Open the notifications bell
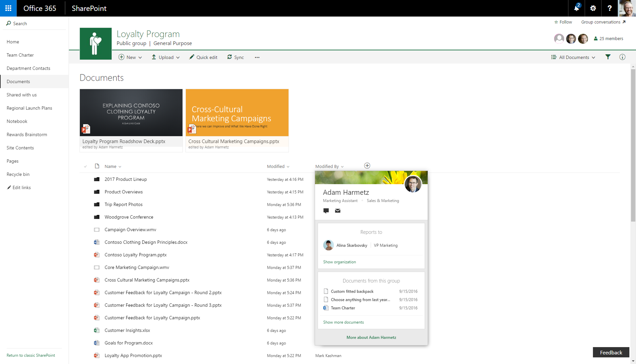The height and width of the screenshot is (364, 636). 576,8
